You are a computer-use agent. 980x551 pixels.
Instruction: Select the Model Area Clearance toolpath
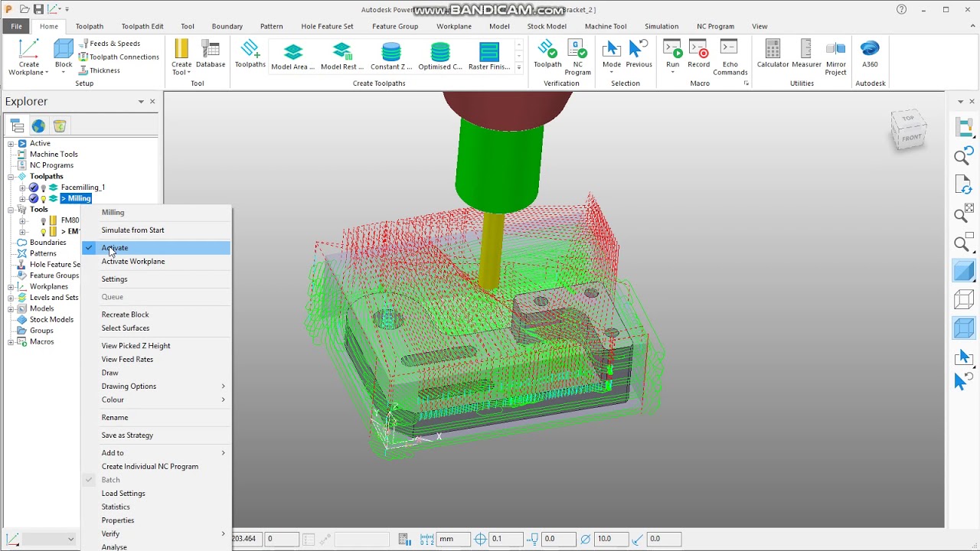[293, 55]
